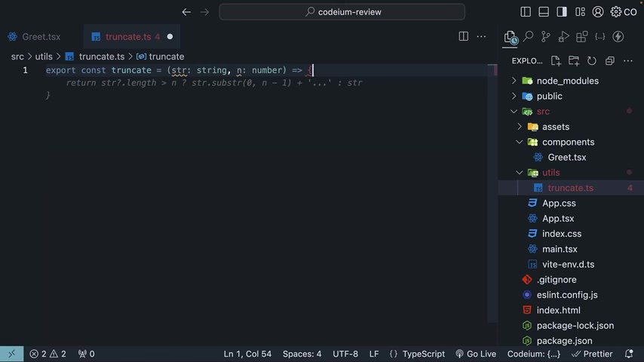Expand the assets folder
The image size is (644, 362).
pos(571,127)
